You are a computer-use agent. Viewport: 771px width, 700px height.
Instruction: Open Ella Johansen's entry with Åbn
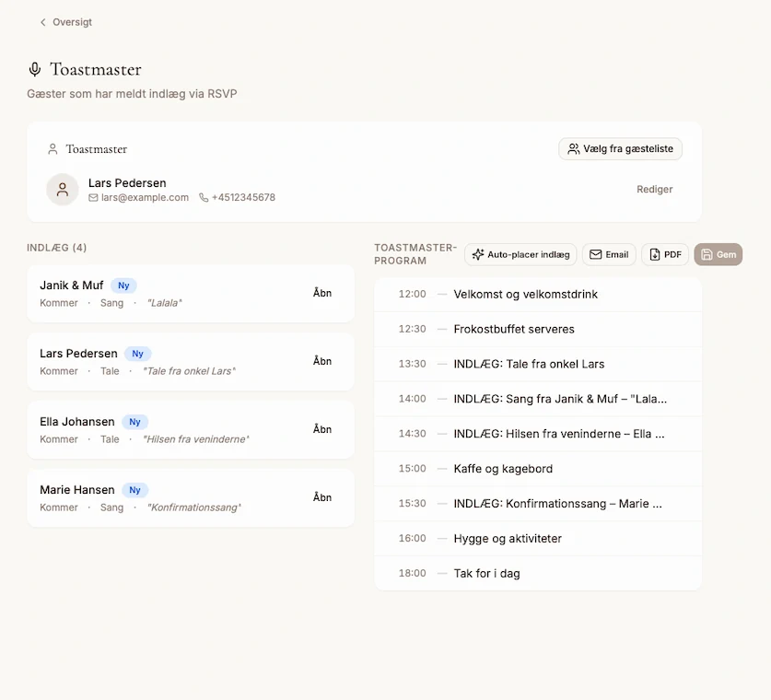click(x=321, y=429)
